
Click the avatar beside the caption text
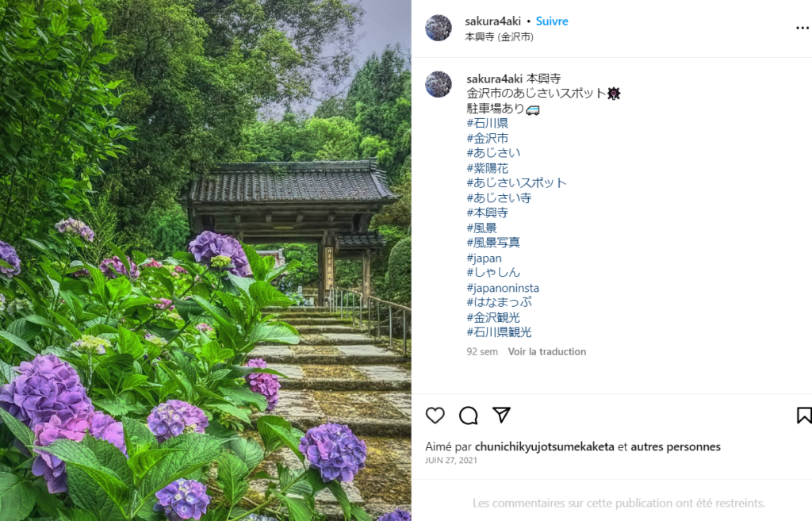[438, 84]
